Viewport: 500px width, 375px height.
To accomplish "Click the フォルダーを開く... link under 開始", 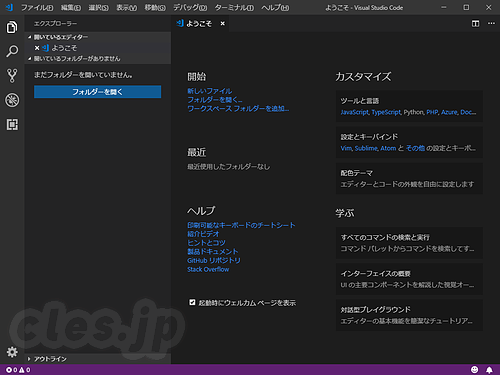I will 215,100.
